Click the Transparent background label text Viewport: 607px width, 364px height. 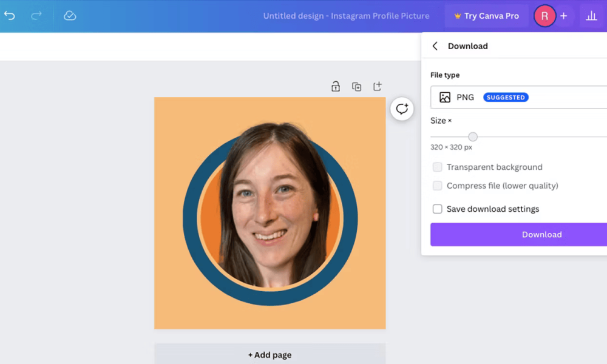494,167
